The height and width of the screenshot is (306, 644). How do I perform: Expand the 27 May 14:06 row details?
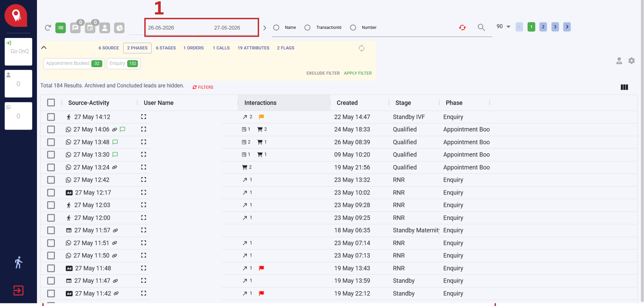coord(144,129)
